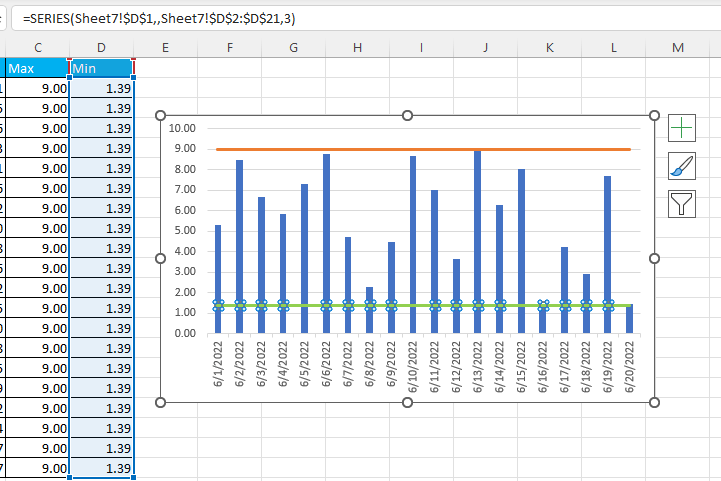The height and width of the screenshot is (481, 721).
Task: Select column J header
Action: [486, 48]
